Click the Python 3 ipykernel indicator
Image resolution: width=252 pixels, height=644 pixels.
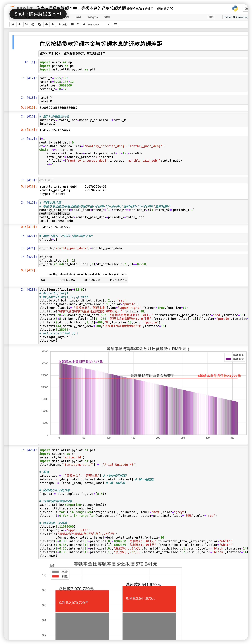(x=235, y=17)
